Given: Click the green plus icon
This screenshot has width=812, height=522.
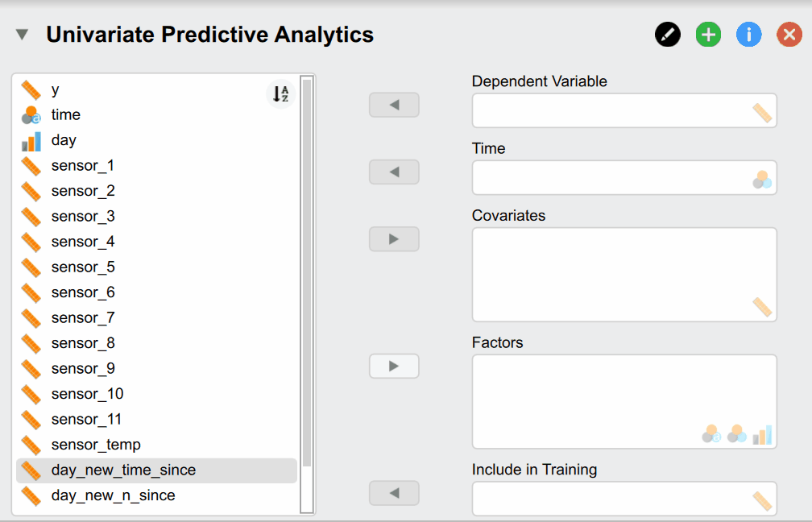Looking at the screenshot, I should 708,35.
